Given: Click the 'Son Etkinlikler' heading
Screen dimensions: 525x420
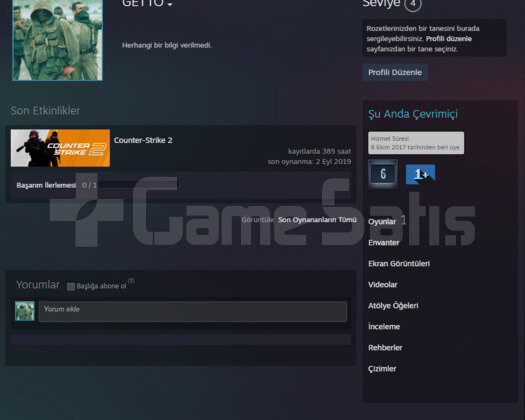Looking at the screenshot, I should tap(45, 111).
